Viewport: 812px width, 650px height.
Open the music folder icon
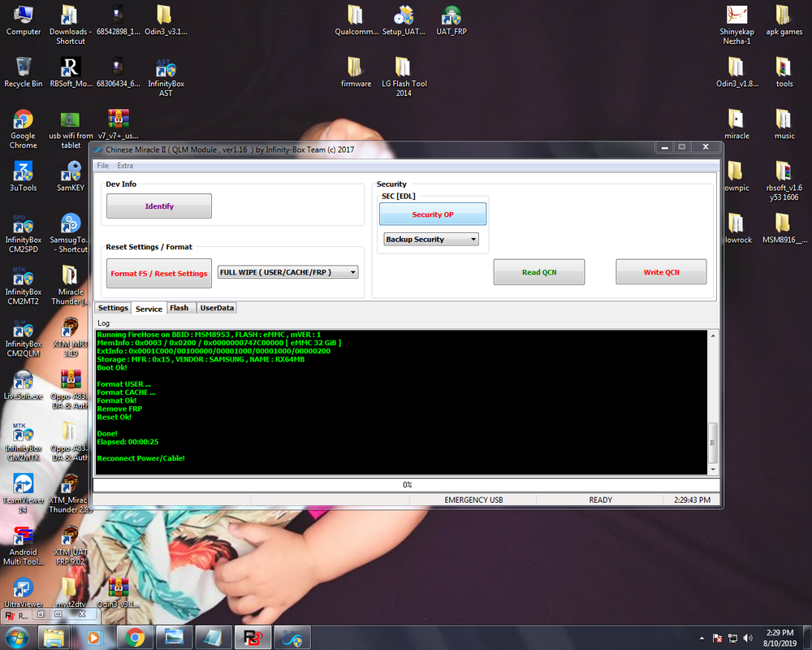pos(784,124)
